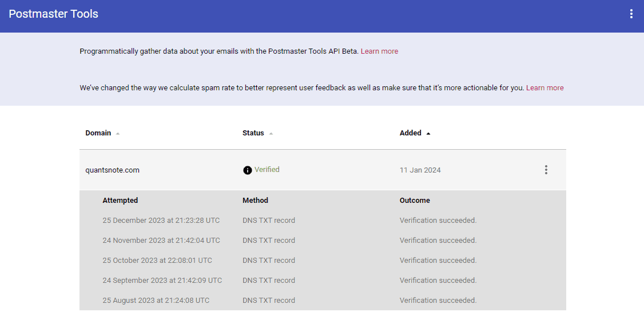Open the quantsnote.com domain entry

(113, 170)
